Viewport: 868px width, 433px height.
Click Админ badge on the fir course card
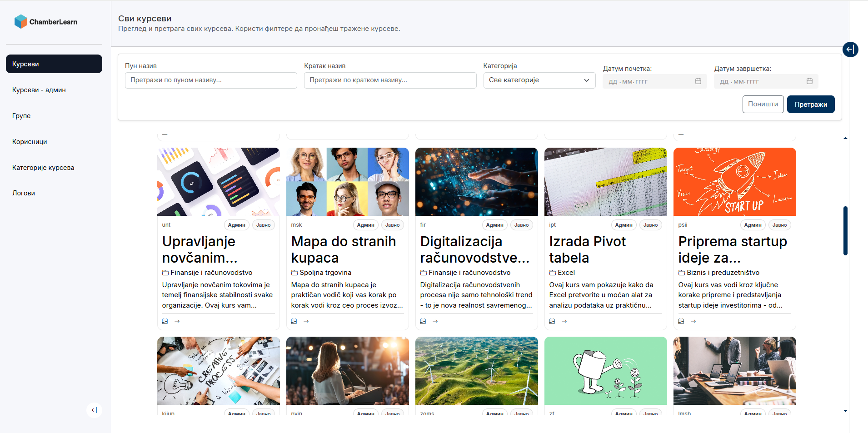[494, 225]
